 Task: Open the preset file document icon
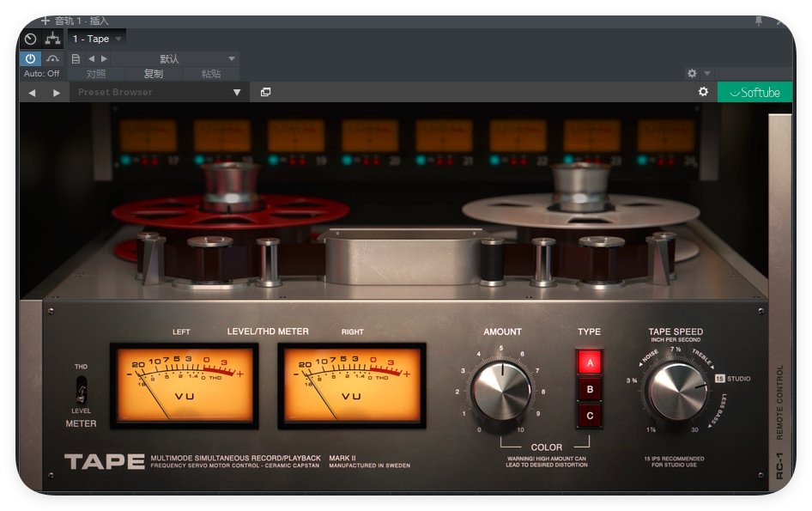76,58
